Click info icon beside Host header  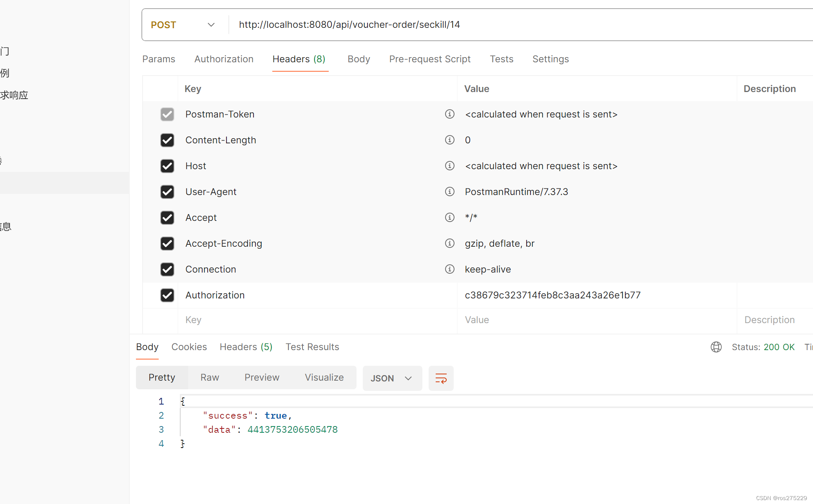coord(449,166)
